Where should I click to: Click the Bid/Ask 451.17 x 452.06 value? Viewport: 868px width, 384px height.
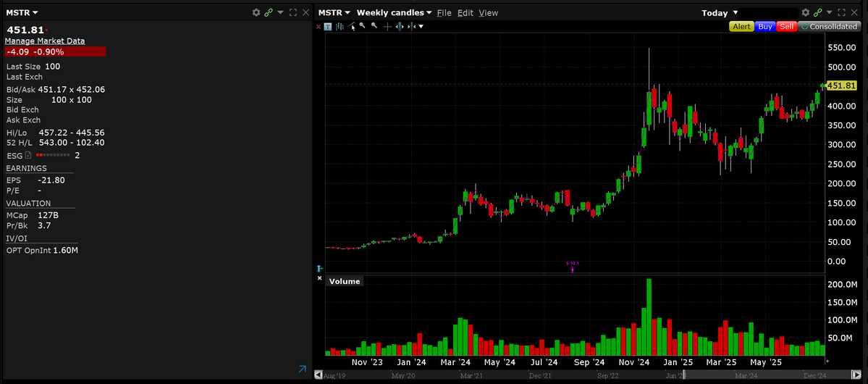coord(72,89)
